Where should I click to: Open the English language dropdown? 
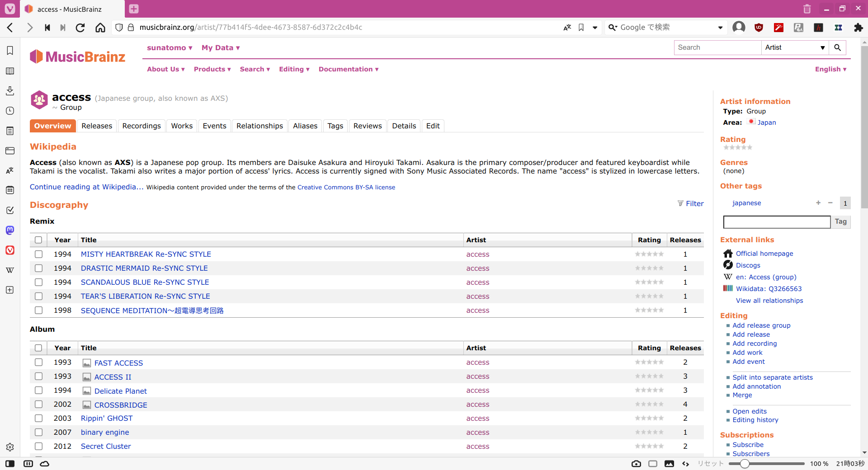click(831, 69)
